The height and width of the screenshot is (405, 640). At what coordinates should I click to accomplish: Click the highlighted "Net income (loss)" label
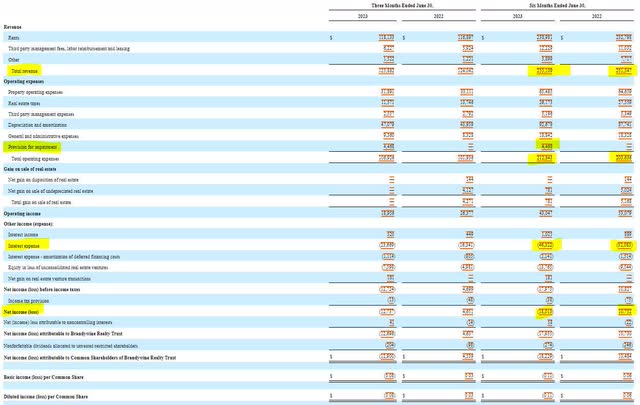21,312
